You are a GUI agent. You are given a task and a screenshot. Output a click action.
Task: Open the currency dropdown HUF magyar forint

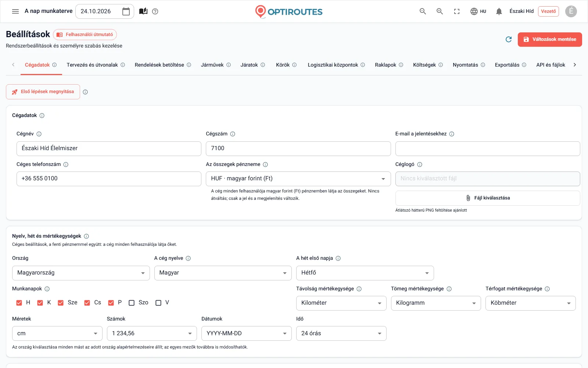tap(298, 179)
